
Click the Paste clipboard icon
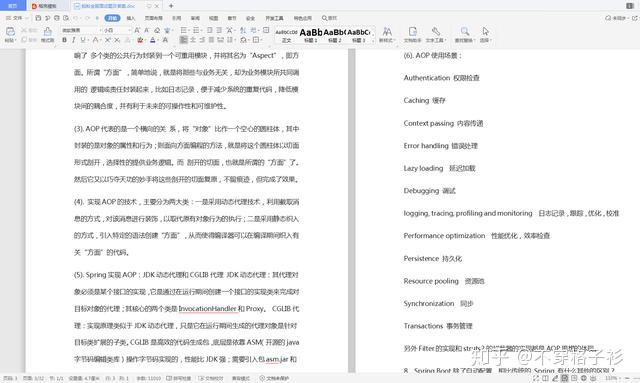tap(10, 34)
